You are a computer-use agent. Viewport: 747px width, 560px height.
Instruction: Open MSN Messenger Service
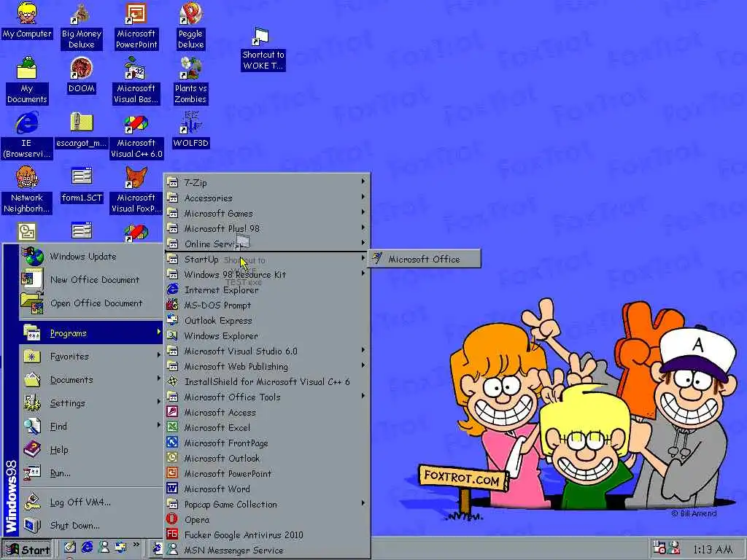(x=267, y=550)
